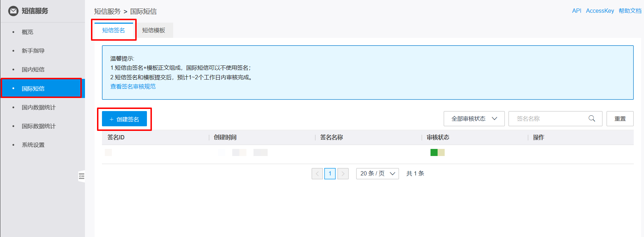Open 新手指导 in the sidebar
644x237 pixels.
(x=33, y=51)
